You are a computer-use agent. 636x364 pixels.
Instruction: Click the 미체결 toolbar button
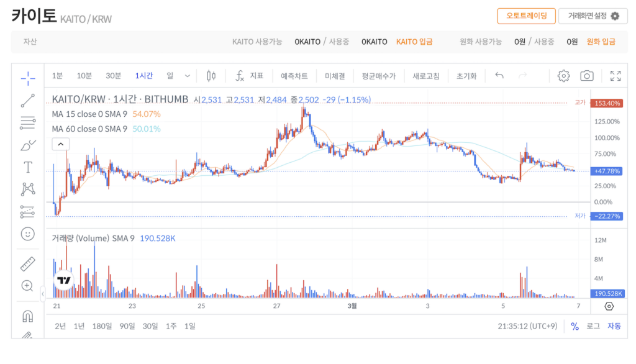(335, 76)
